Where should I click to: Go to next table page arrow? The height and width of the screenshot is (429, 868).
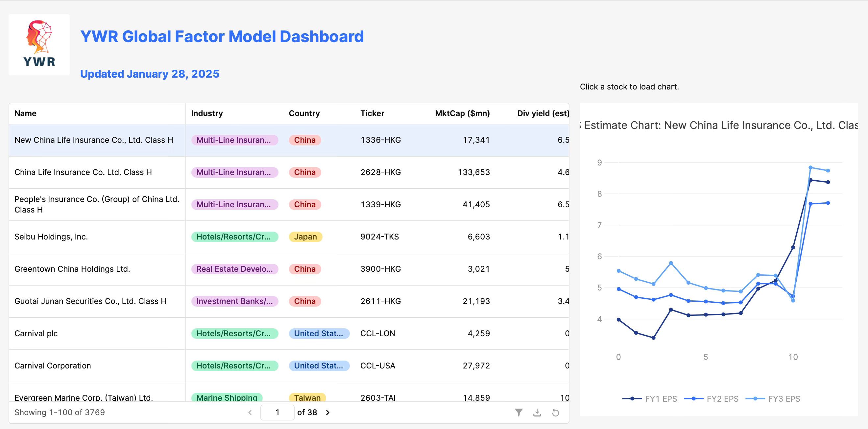pyautogui.click(x=327, y=412)
